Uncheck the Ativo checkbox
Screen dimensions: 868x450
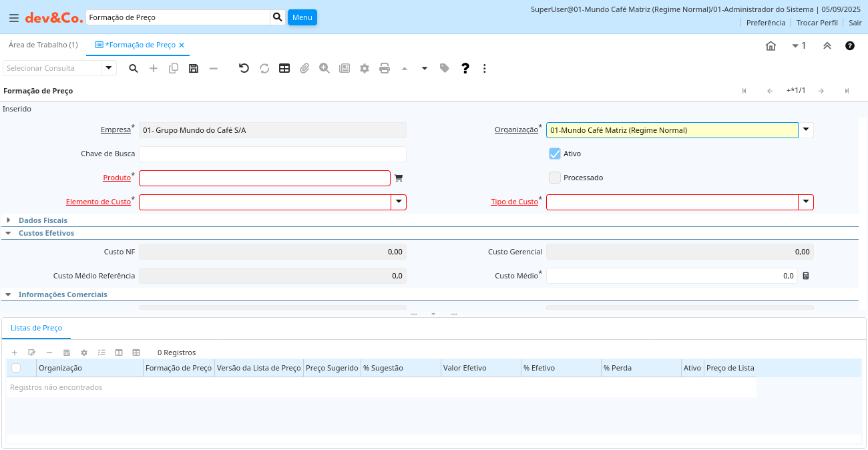[555, 154]
